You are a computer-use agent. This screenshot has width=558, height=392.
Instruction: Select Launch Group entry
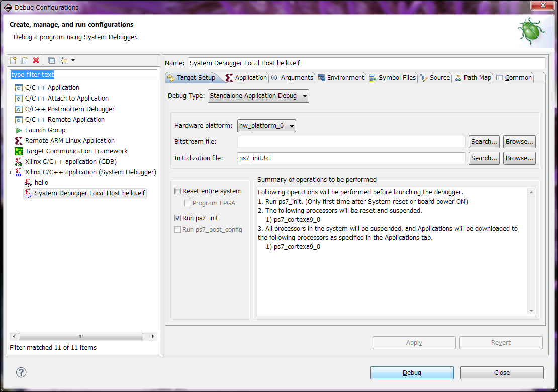point(45,130)
